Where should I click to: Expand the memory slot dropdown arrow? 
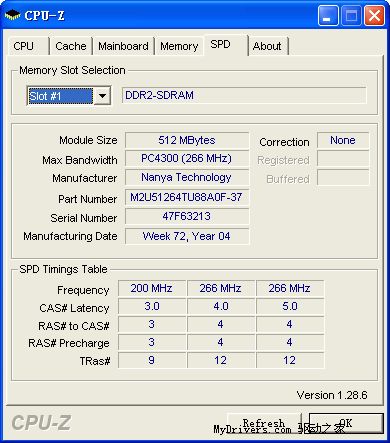pos(102,96)
